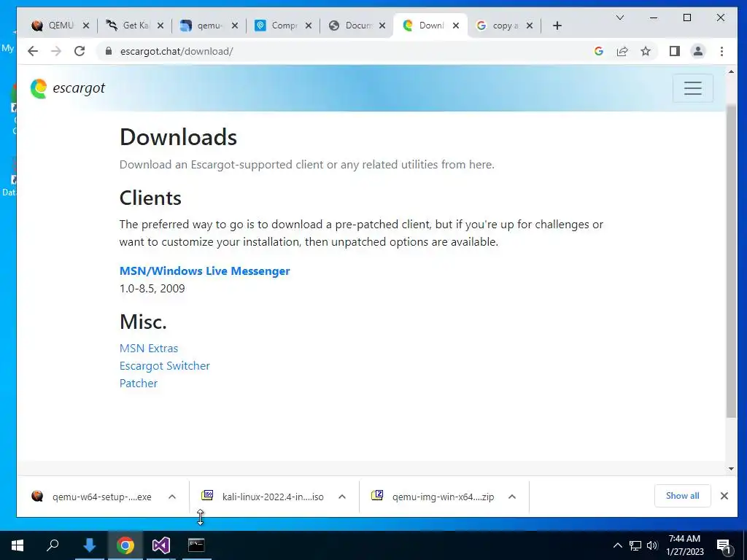Click the escargot logo
Viewport: 747px width, 560px height.
68,88
